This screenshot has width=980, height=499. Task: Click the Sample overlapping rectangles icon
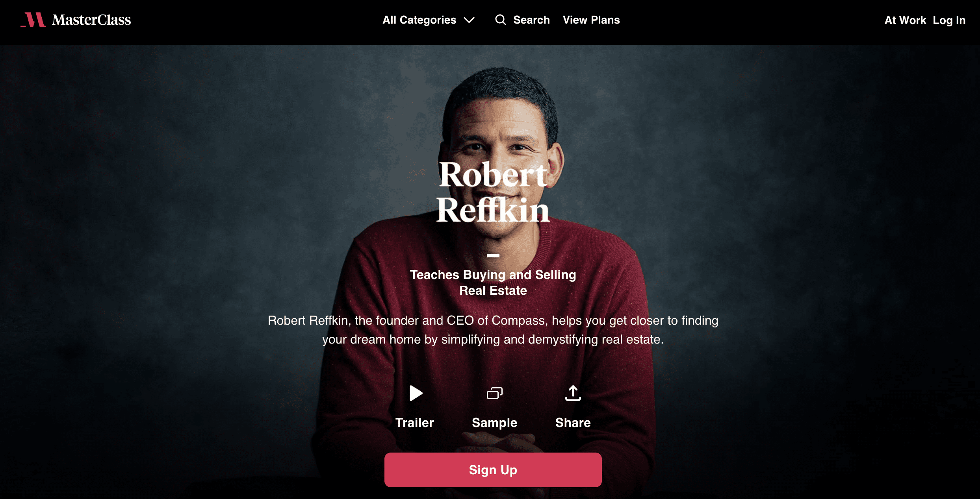[x=494, y=393]
